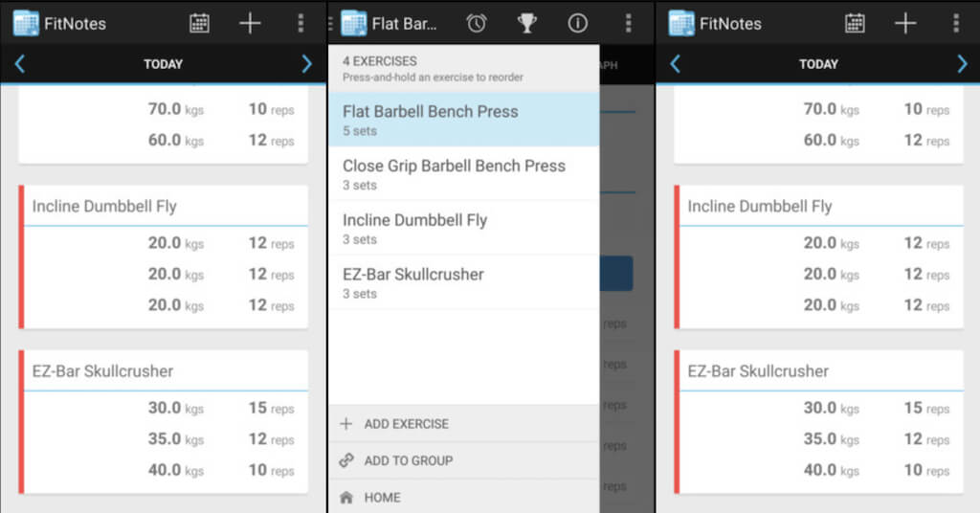This screenshot has width=980, height=513.
Task: Open overflow menu in the left screen
Action: click(x=301, y=23)
